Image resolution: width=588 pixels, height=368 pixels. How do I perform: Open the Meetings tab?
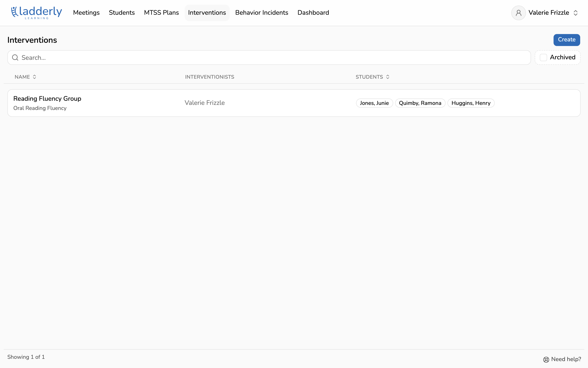[86, 13]
